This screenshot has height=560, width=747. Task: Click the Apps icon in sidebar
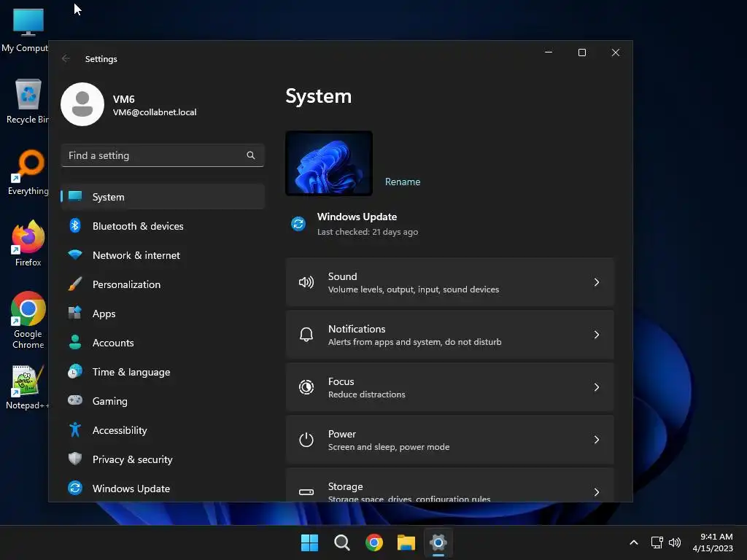pyautogui.click(x=75, y=313)
